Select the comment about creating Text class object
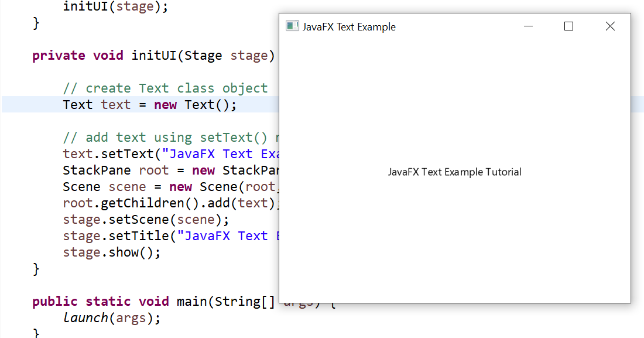The width and height of the screenshot is (644, 338). (x=165, y=88)
